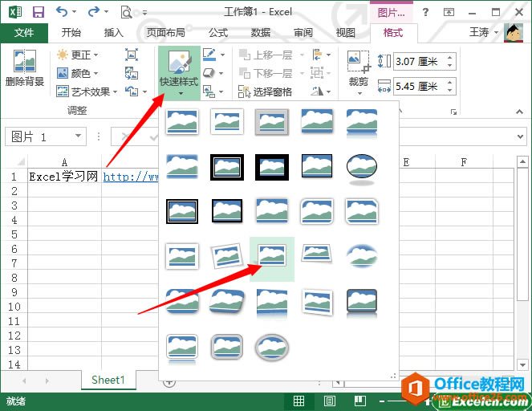This screenshot has height=411, width=532.
Task: Select cell A1 with Excel学习网
Action: point(64,177)
